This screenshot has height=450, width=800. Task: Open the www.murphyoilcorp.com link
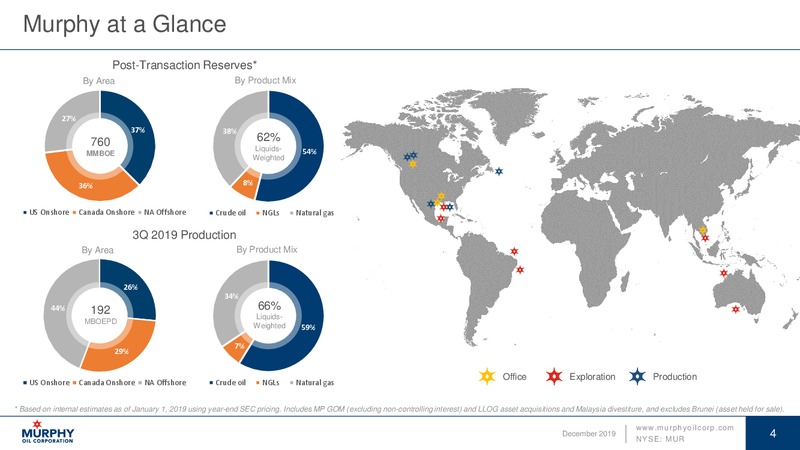685,428
